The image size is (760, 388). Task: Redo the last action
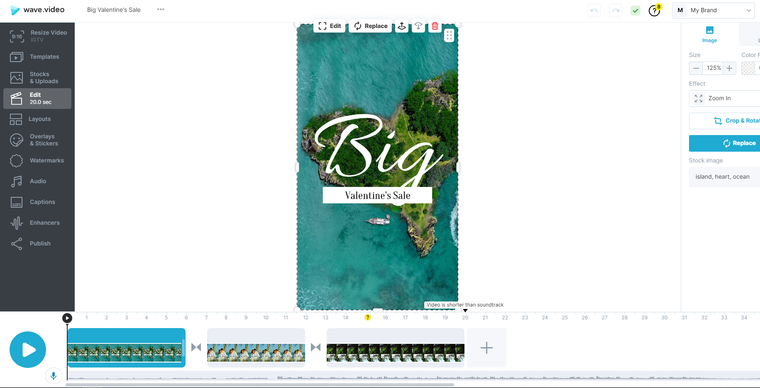[616, 10]
